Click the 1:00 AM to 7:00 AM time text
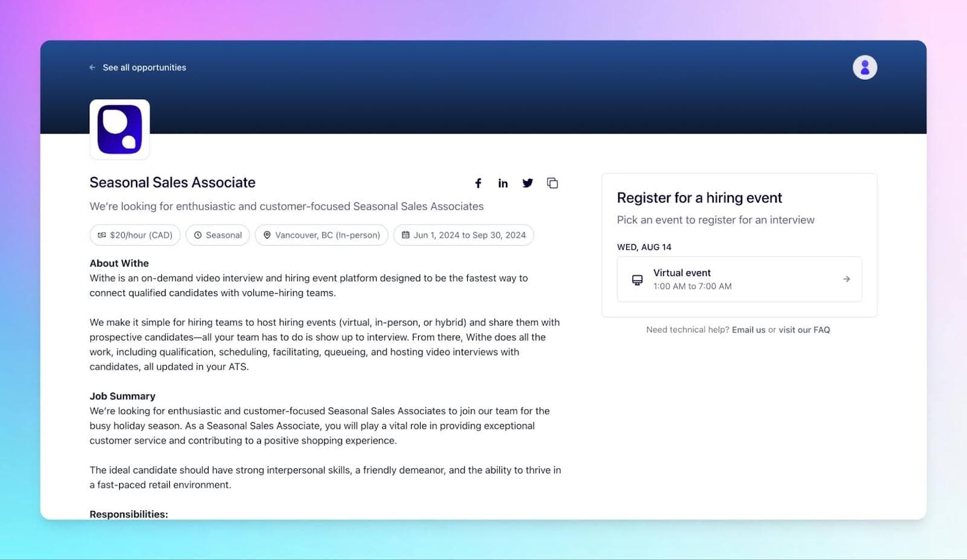 693,286
